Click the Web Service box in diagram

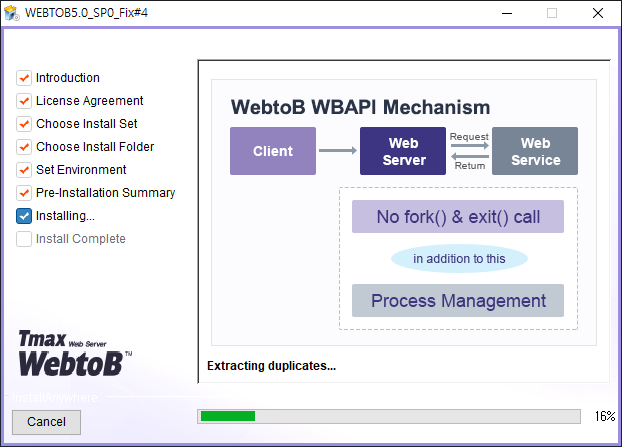(x=535, y=151)
